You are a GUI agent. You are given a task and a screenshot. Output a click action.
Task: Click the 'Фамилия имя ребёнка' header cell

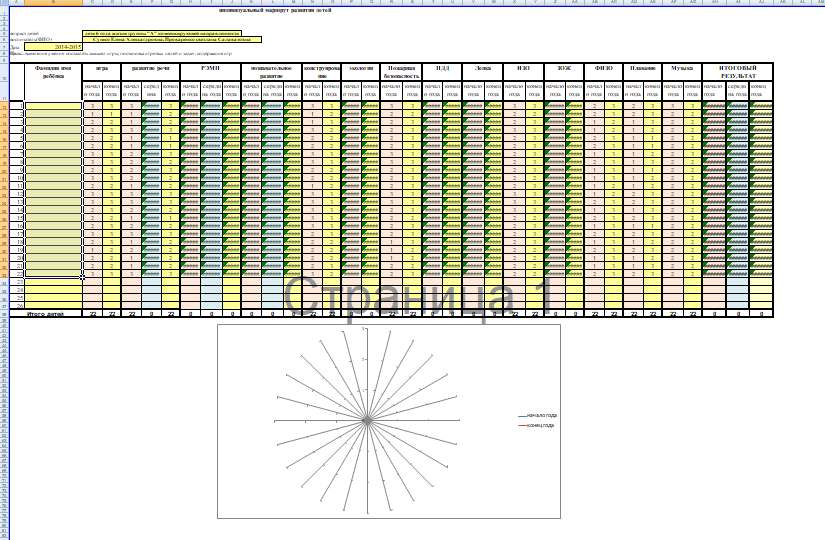[x=53, y=71]
